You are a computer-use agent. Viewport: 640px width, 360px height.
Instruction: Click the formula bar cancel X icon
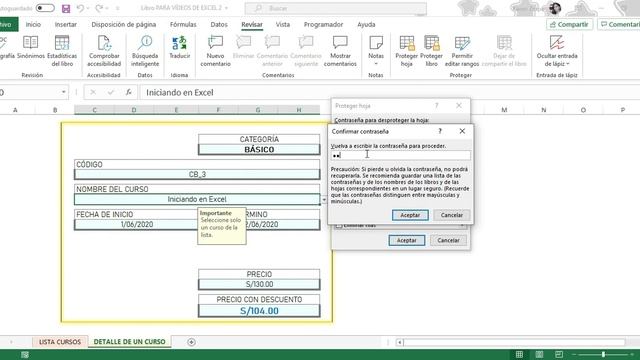coord(93,93)
